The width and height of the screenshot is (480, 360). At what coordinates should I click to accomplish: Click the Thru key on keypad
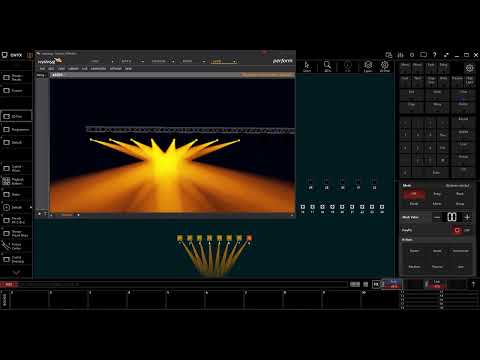coord(443,135)
